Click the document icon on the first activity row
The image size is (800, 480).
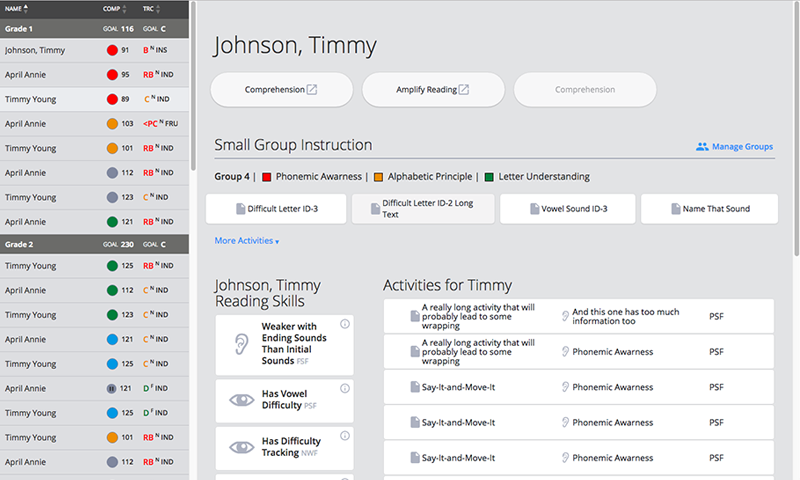click(x=415, y=316)
